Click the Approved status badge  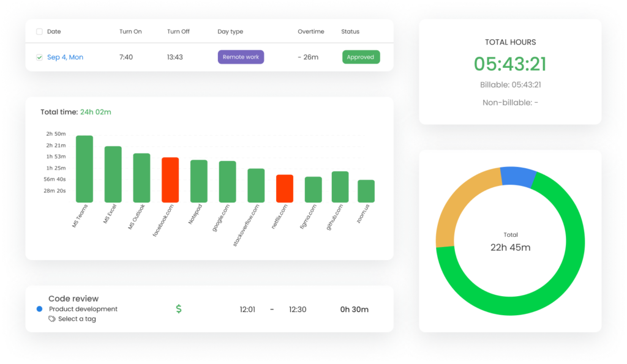coord(361,56)
